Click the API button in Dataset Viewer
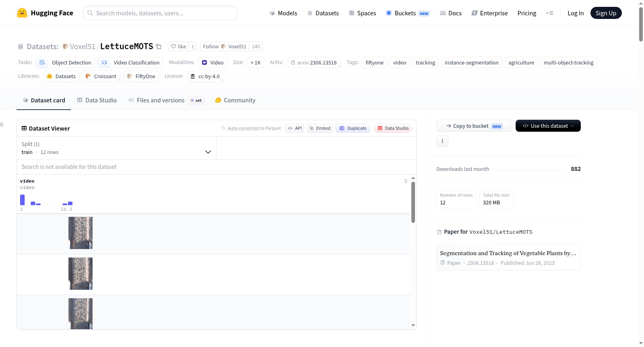The width and height of the screenshot is (644, 347). tap(295, 128)
